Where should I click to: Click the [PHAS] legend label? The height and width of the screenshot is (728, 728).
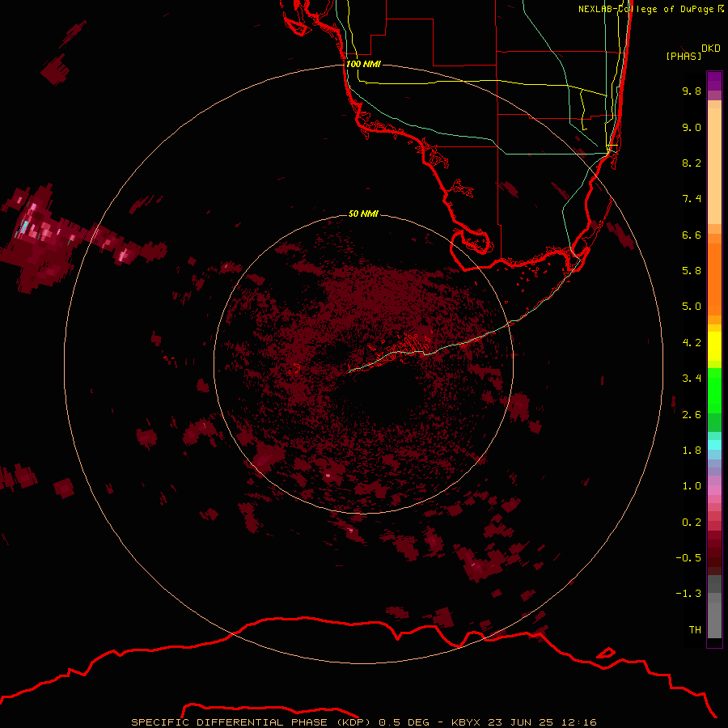click(x=684, y=57)
